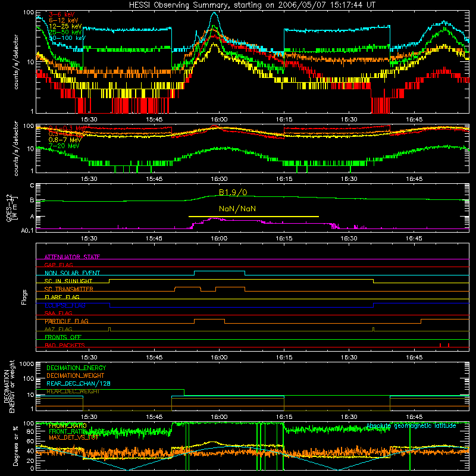Click the SAA_FLAG label
Viewport: 476px width, 476px height.
(58, 313)
